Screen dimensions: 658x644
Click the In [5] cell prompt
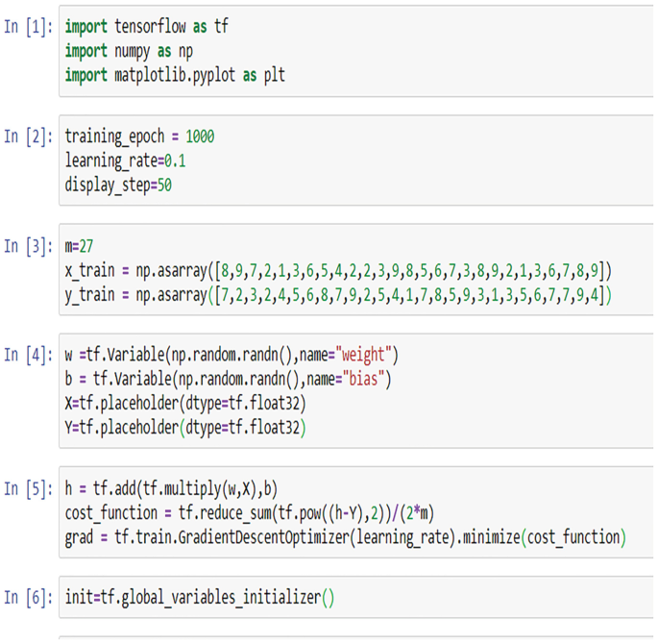(x=29, y=487)
